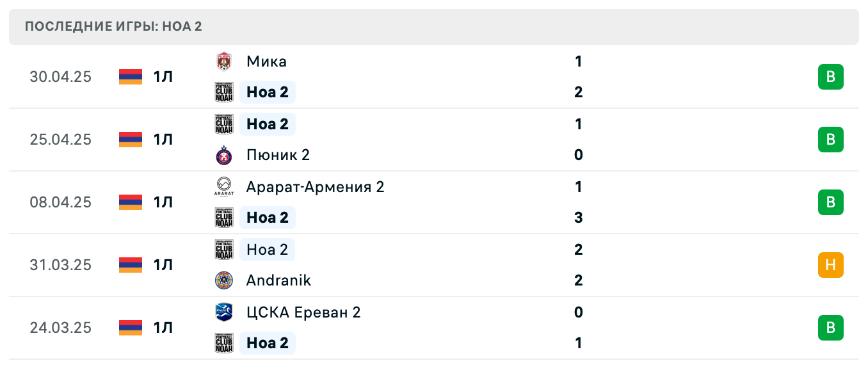Click green В badge for 08.04.25 match
868x370 pixels.
[830, 202]
